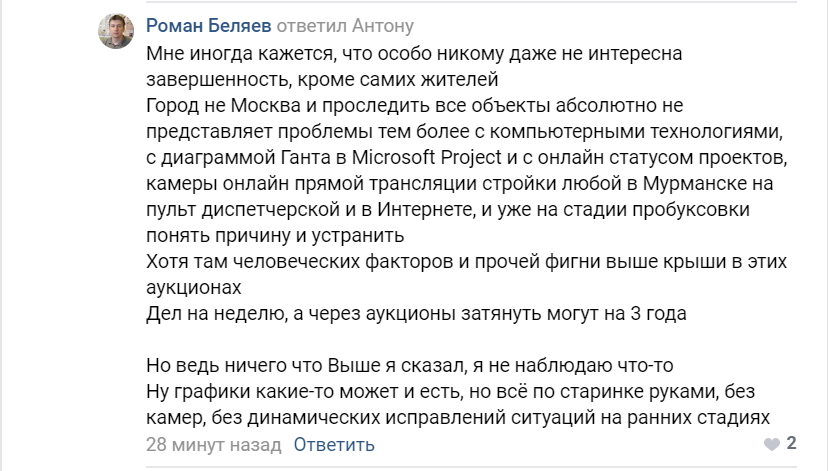Follow the 'Антону' replied-to link

tap(383, 25)
